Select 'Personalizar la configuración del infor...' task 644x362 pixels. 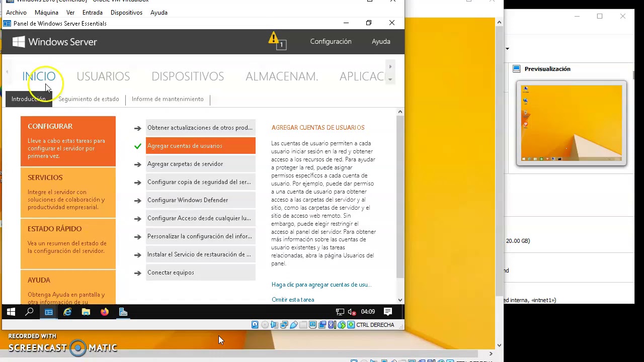(x=201, y=236)
